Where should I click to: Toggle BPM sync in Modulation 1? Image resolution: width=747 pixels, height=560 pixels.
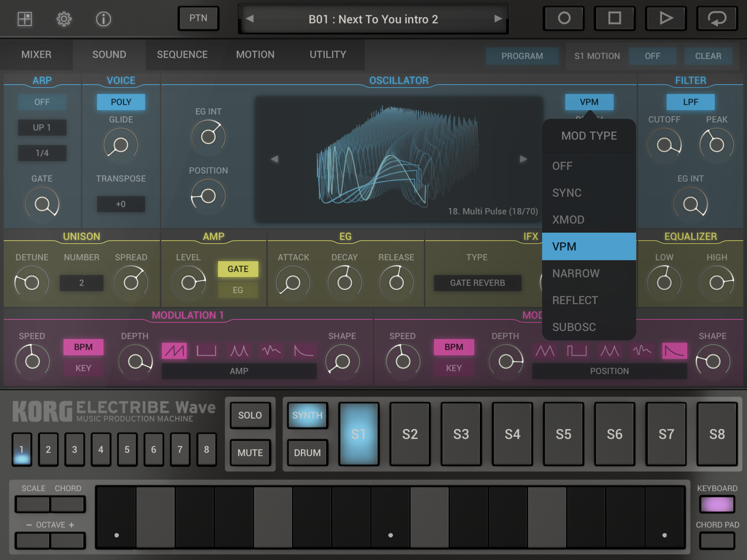click(83, 347)
